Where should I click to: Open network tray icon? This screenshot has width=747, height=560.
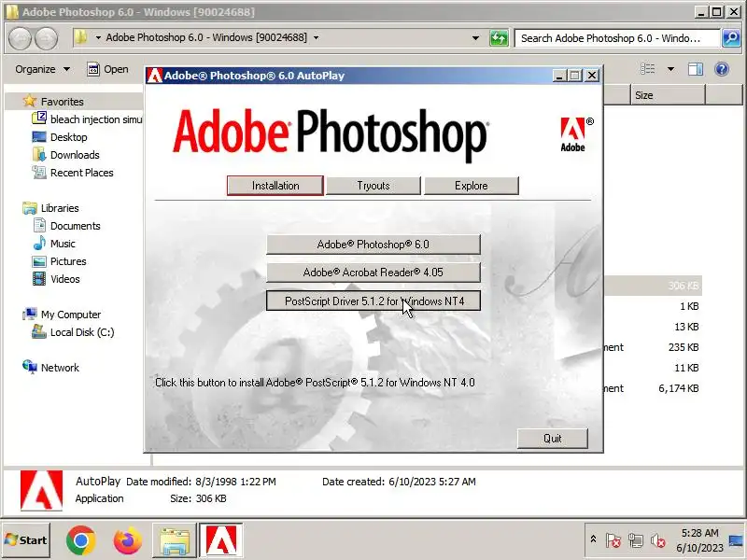pyautogui.click(x=636, y=540)
